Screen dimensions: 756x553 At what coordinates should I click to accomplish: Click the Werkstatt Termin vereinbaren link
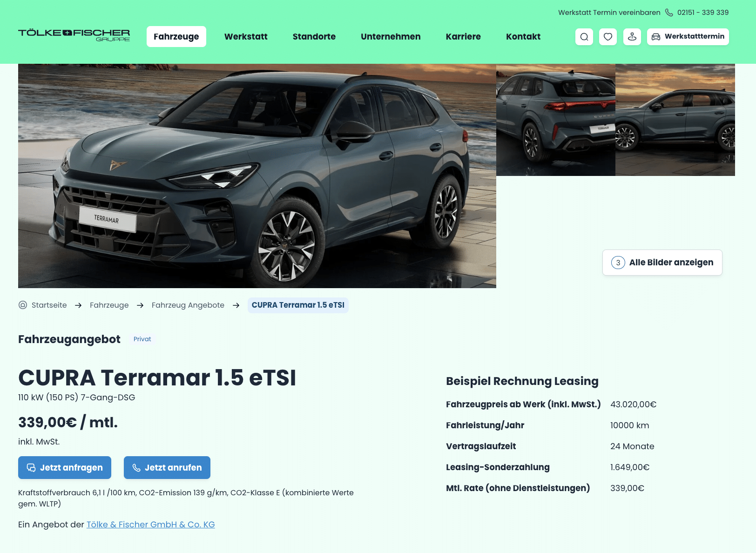[x=609, y=13]
